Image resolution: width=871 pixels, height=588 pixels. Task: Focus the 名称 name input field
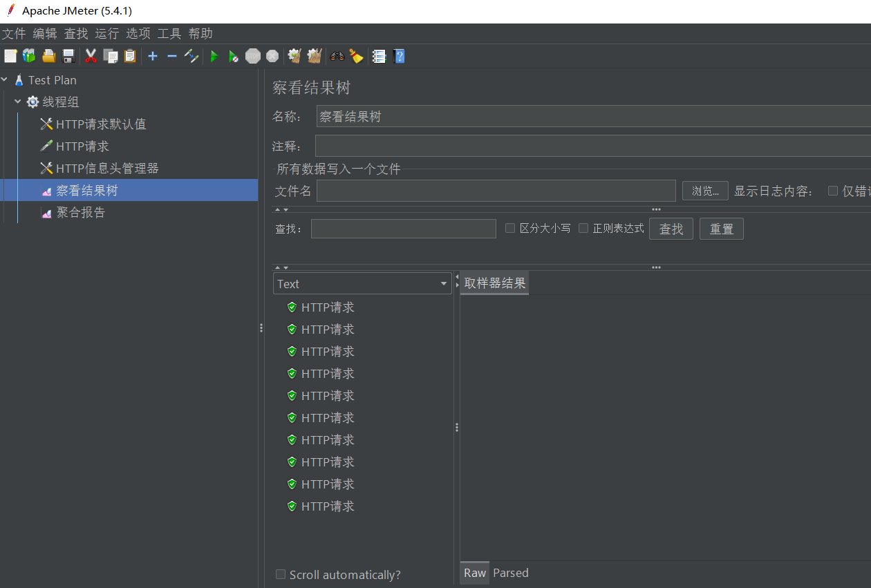coord(593,116)
